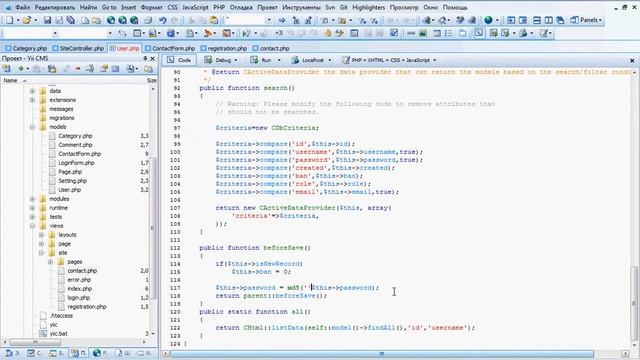This screenshot has width=640, height=360.
Task: Open the Файл menu
Action: (x=22, y=7)
